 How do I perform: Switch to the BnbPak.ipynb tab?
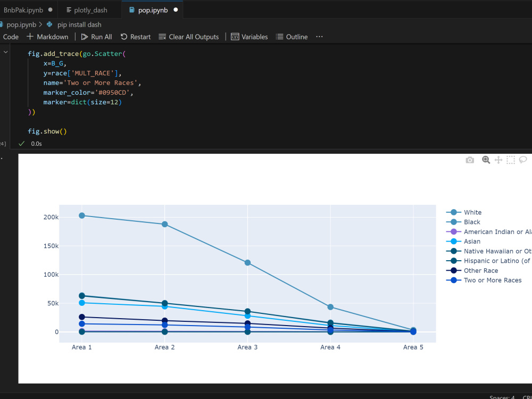click(23, 10)
